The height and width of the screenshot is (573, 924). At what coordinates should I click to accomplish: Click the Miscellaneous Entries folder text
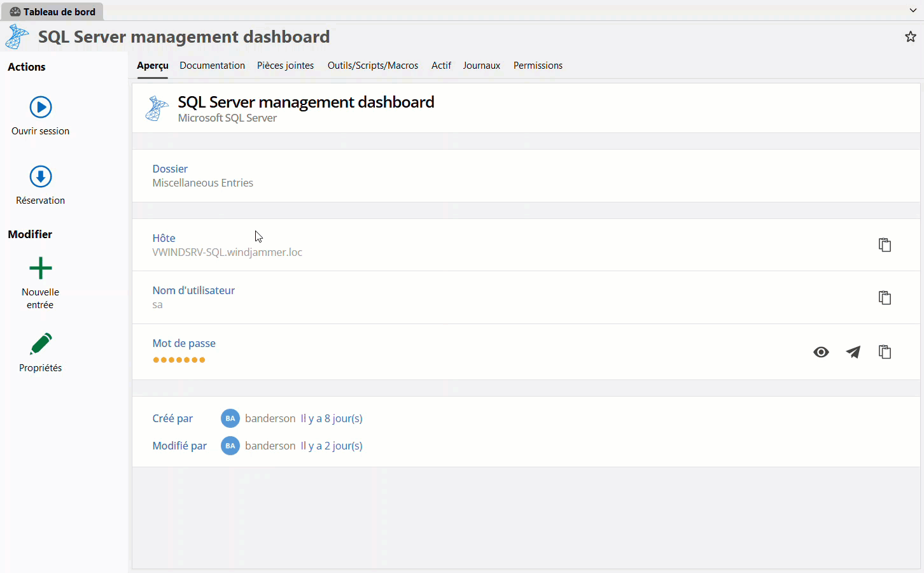coord(203,183)
